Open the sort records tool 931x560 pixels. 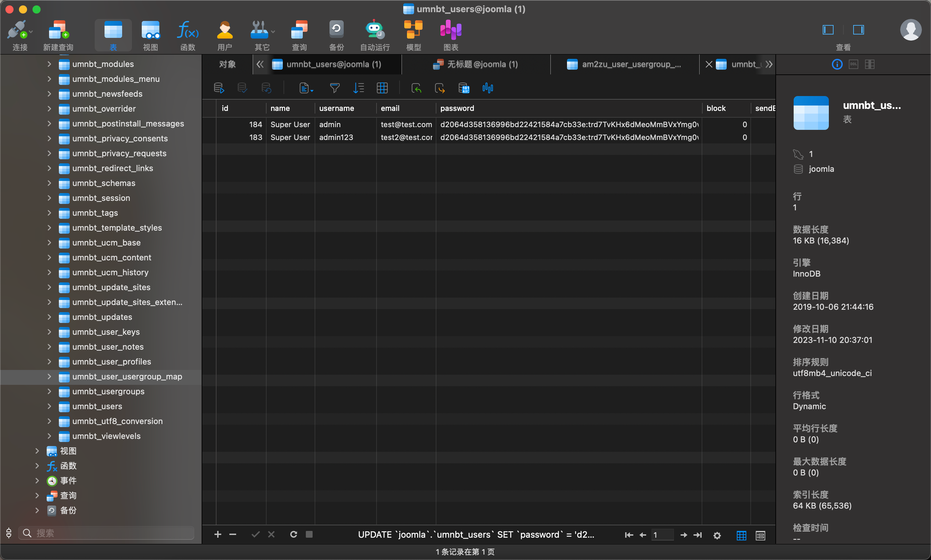click(x=358, y=88)
